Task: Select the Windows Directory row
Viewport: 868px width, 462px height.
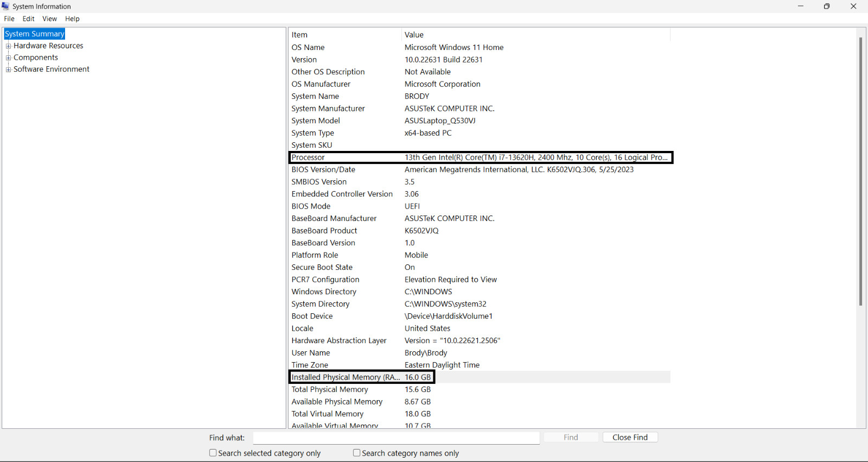Action: point(480,292)
